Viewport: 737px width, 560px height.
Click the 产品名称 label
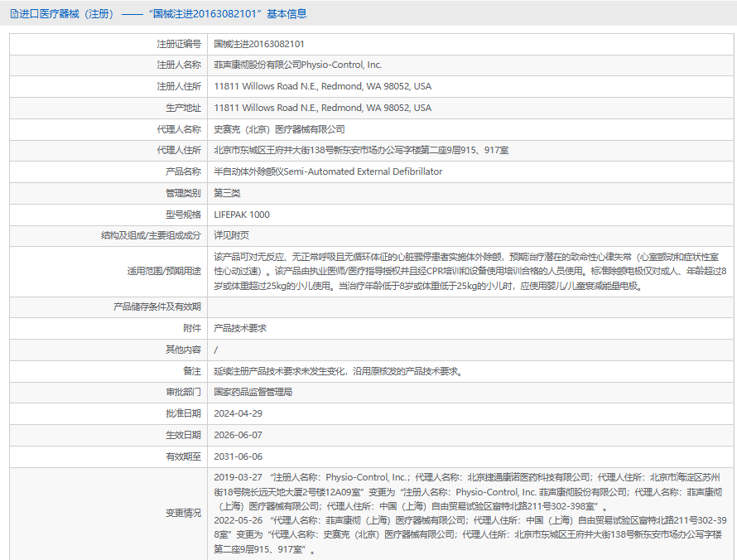pos(183,171)
